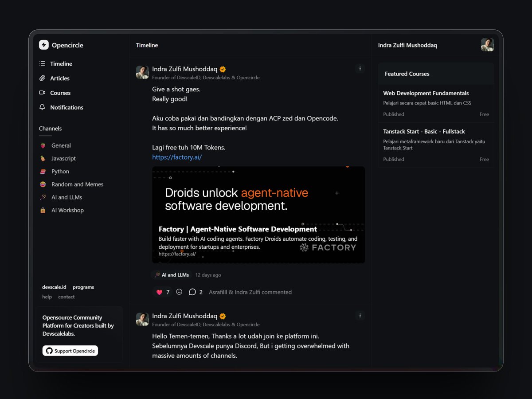
Task: Click the second post's author name Indra Zulfi Mushoddaq
Action: [x=184, y=316]
